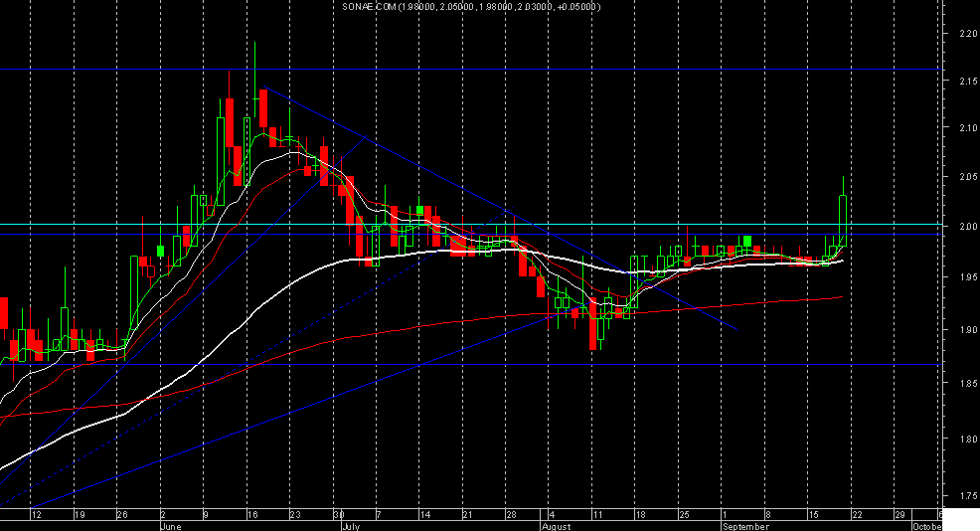
Task: Select date label 15 on time axis
Action: 814,515
